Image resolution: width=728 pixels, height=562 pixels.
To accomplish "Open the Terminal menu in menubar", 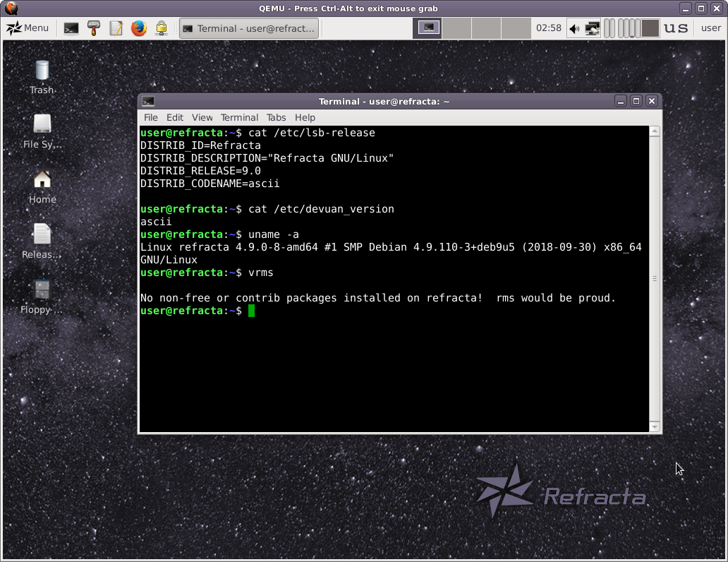I will [x=239, y=118].
